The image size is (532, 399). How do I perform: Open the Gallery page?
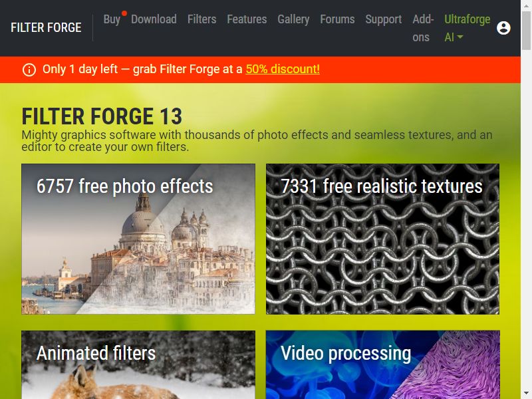293,19
